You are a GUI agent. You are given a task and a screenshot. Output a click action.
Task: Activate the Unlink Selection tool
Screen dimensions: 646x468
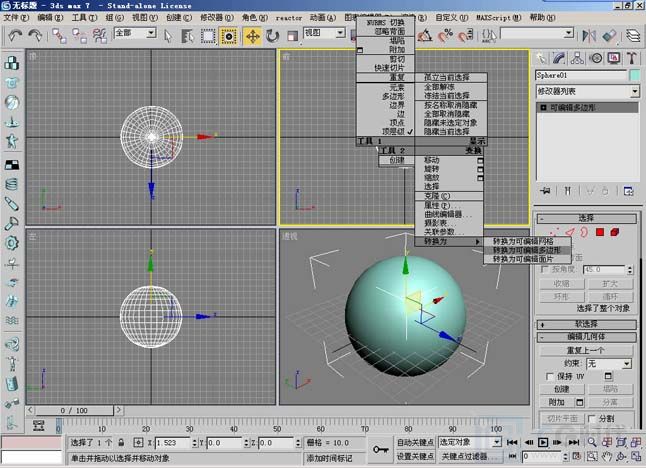point(80,36)
